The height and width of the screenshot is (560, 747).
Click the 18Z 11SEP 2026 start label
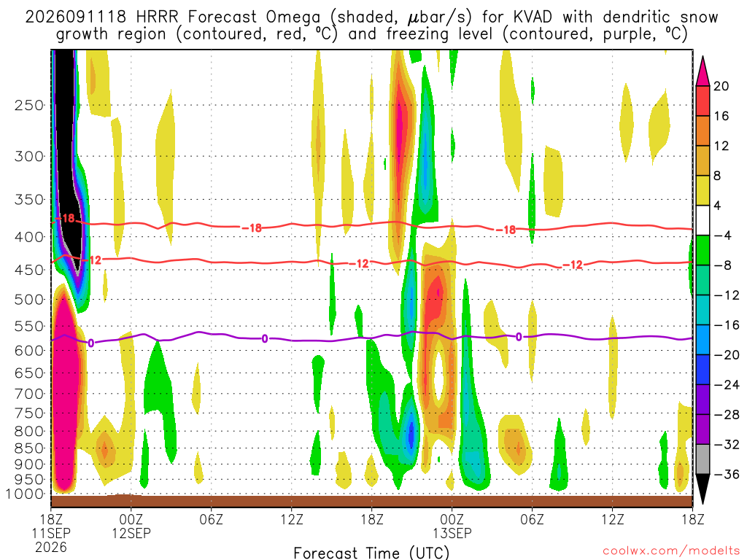click(51, 533)
